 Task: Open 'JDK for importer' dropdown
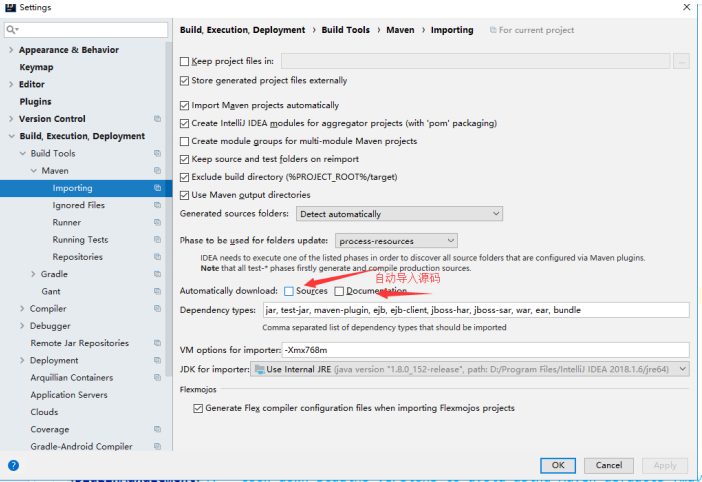click(x=470, y=369)
